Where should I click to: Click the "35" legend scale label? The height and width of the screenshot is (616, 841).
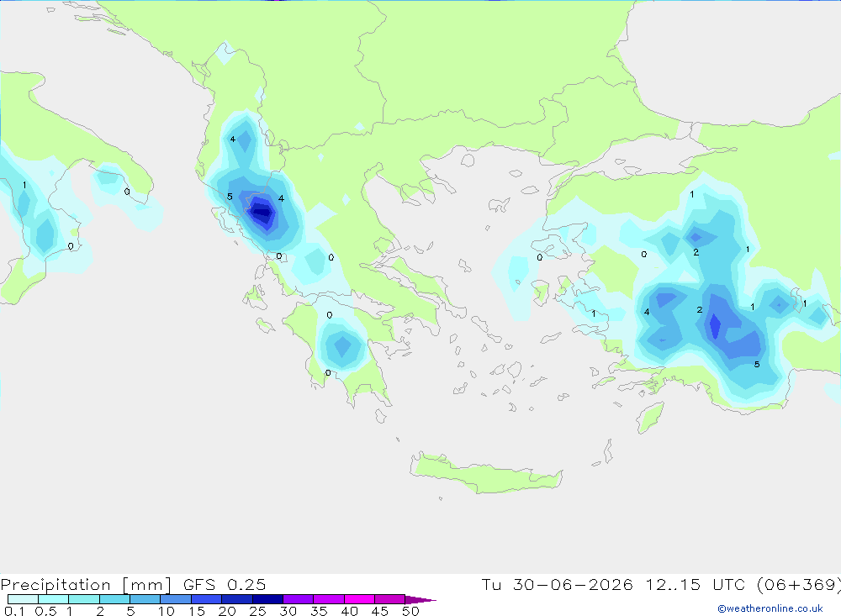[x=319, y=611]
